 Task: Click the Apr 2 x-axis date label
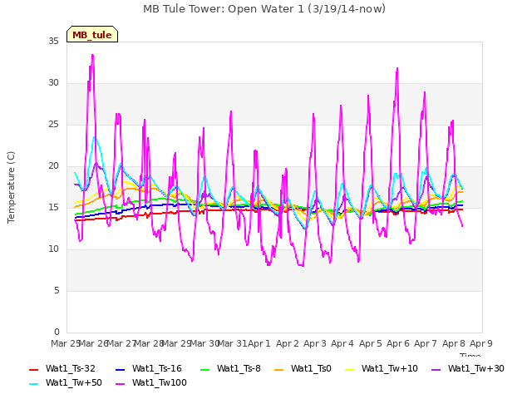[287, 343]
